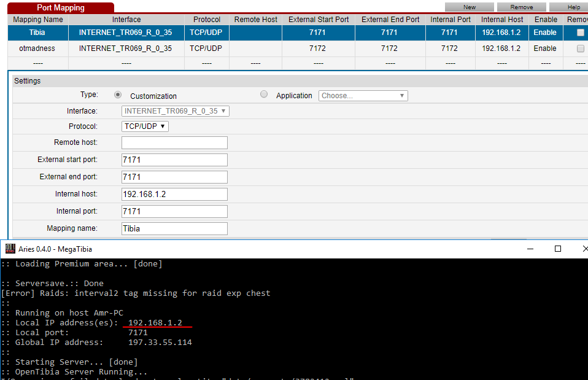This screenshot has width=588, height=380.
Task: Select the Application type radio button
Action: pos(264,94)
